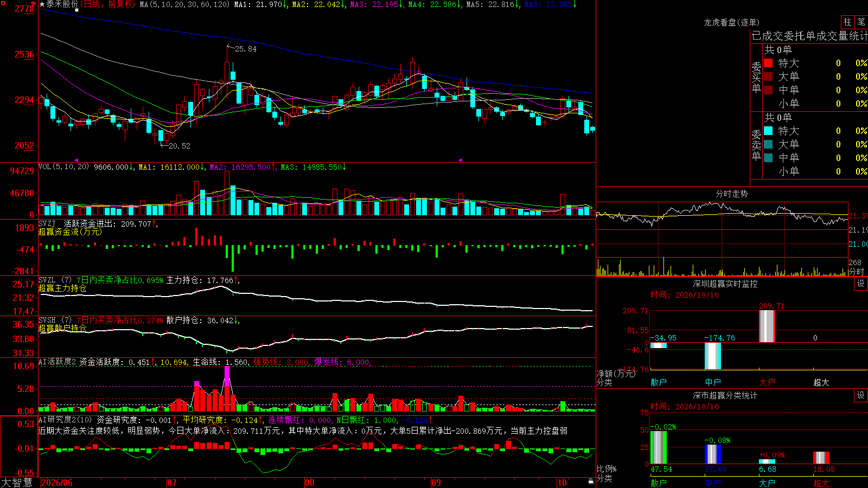
Task: Click the 大户 209.71 bar in 深圳超赢实时监控
Action: click(x=767, y=326)
